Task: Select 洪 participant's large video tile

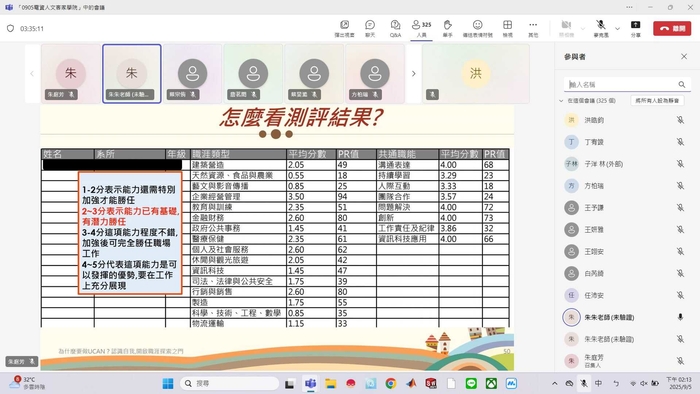Action: [x=476, y=74]
